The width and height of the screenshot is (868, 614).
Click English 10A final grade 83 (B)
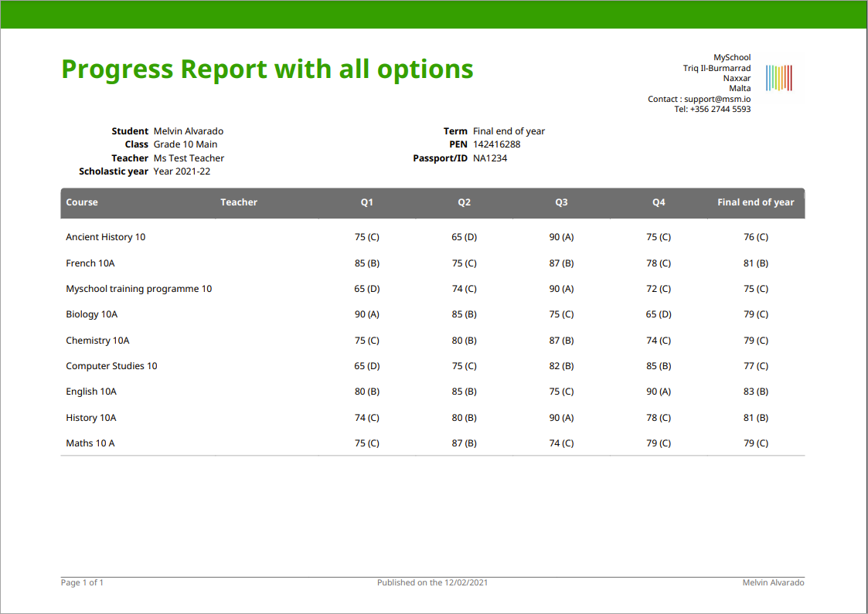tap(756, 392)
